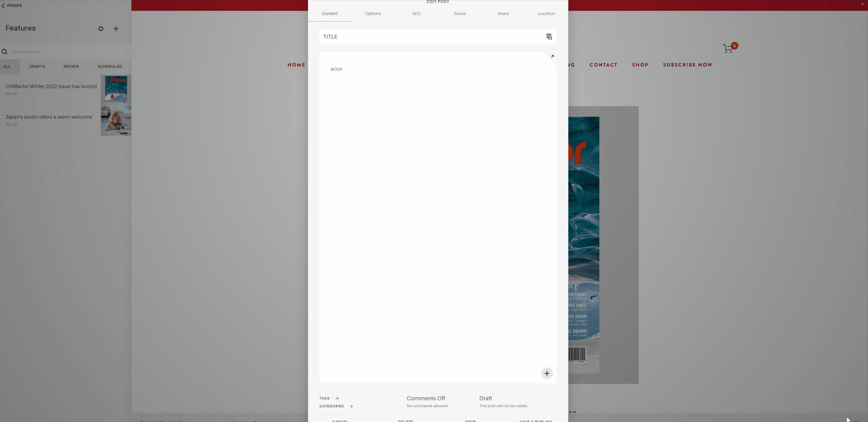This screenshot has width=868, height=422.
Task: Open the shopping cart icon
Action: [728, 49]
